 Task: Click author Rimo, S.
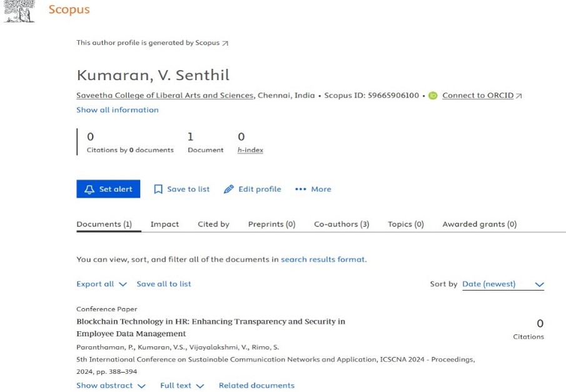[x=265, y=347]
